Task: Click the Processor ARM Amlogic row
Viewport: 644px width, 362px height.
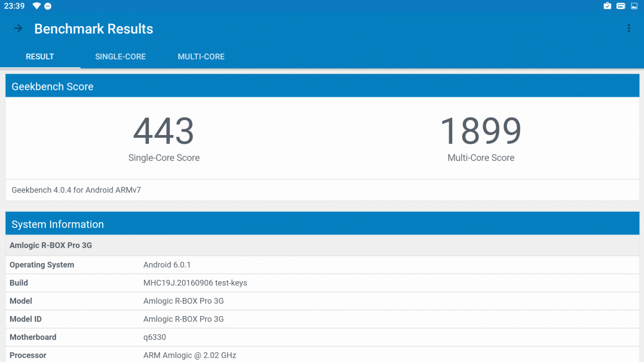Action: 322,355
